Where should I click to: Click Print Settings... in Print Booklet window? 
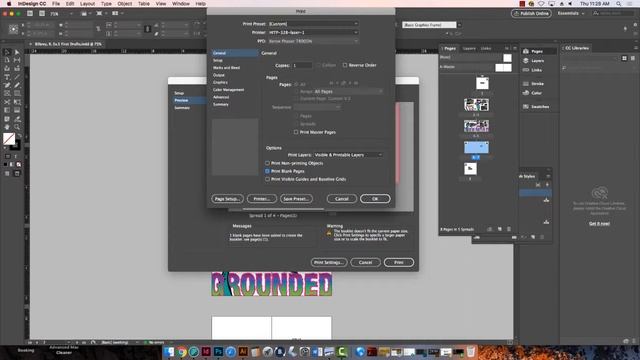coord(329,262)
